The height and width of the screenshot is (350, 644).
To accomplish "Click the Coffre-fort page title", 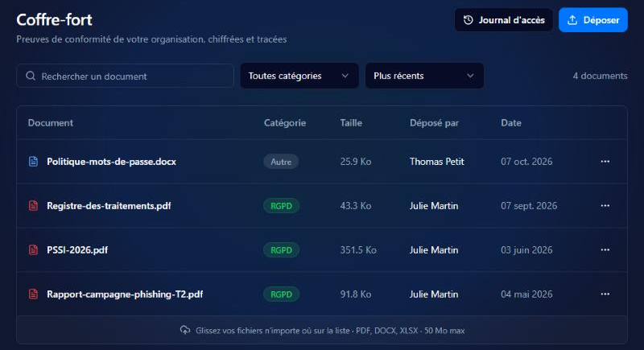I will [x=54, y=19].
